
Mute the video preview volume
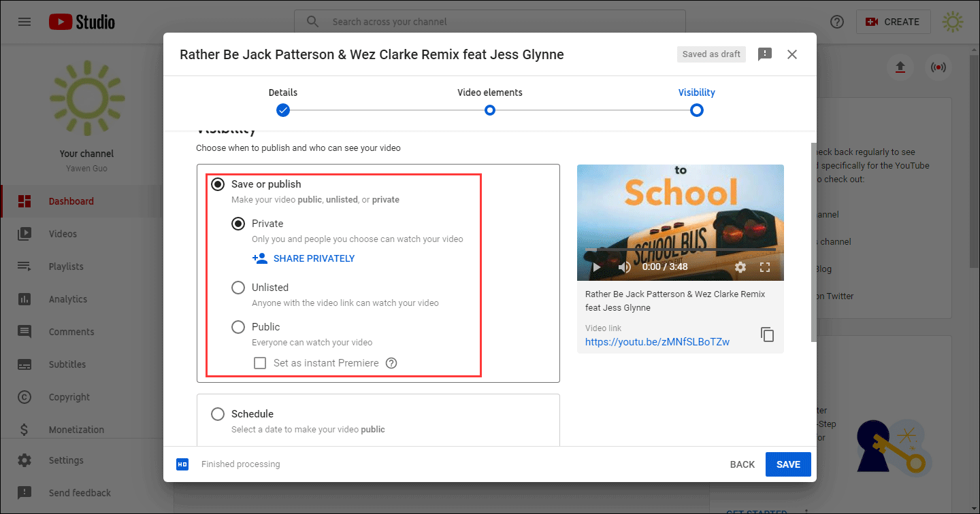624,267
